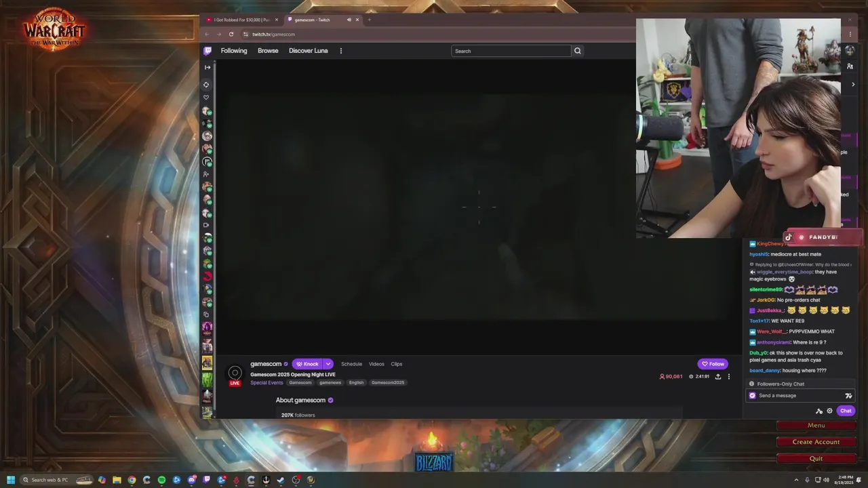Image resolution: width=868 pixels, height=488 pixels.
Task: Open chat settings gear icon
Action: point(829,411)
